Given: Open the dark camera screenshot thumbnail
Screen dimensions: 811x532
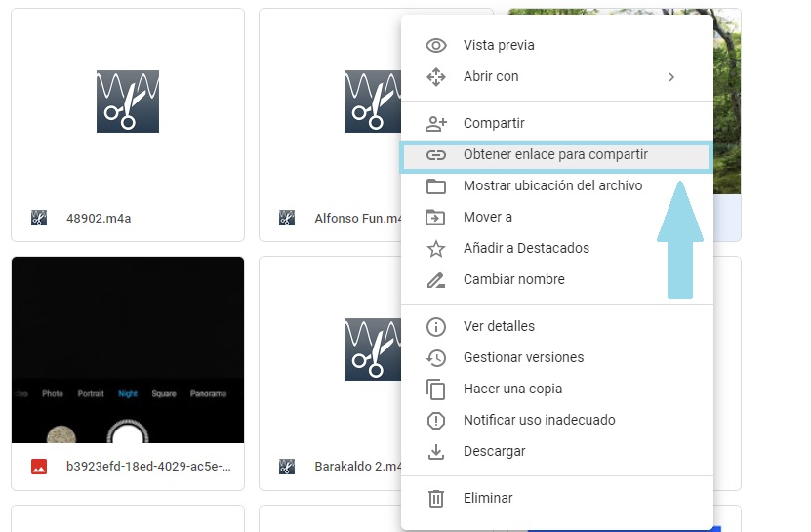Looking at the screenshot, I should point(128,349).
